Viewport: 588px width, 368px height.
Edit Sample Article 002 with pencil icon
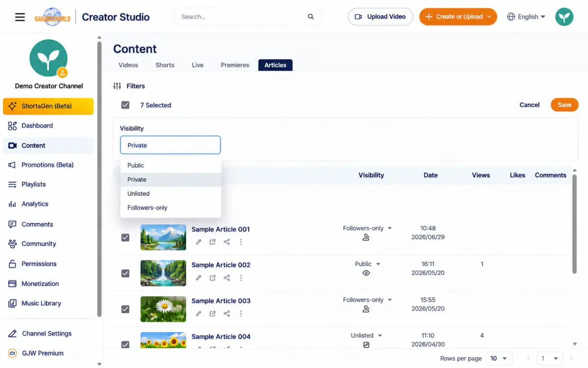pos(198,278)
